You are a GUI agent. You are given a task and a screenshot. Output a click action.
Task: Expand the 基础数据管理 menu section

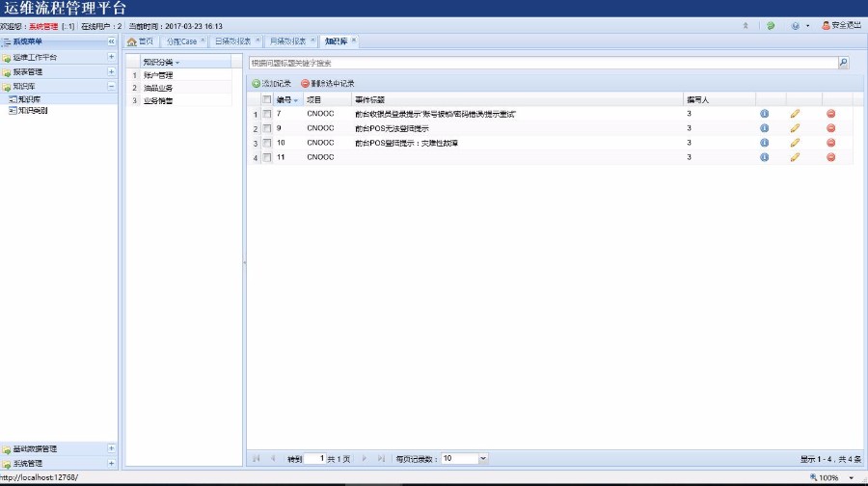point(111,448)
